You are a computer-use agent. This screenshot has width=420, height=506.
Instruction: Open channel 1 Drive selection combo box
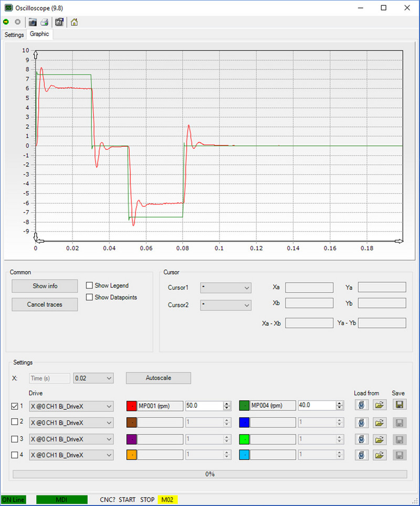click(x=71, y=406)
